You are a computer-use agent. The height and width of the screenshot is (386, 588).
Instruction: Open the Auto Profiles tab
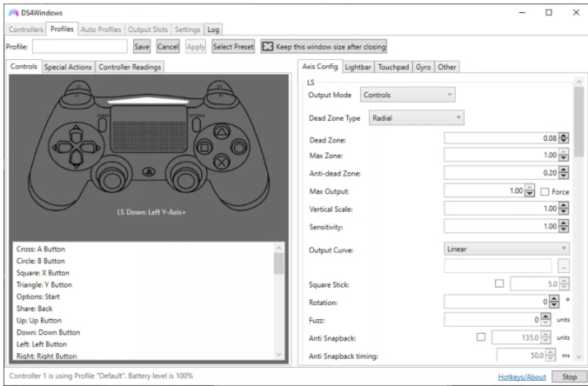click(101, 30)
